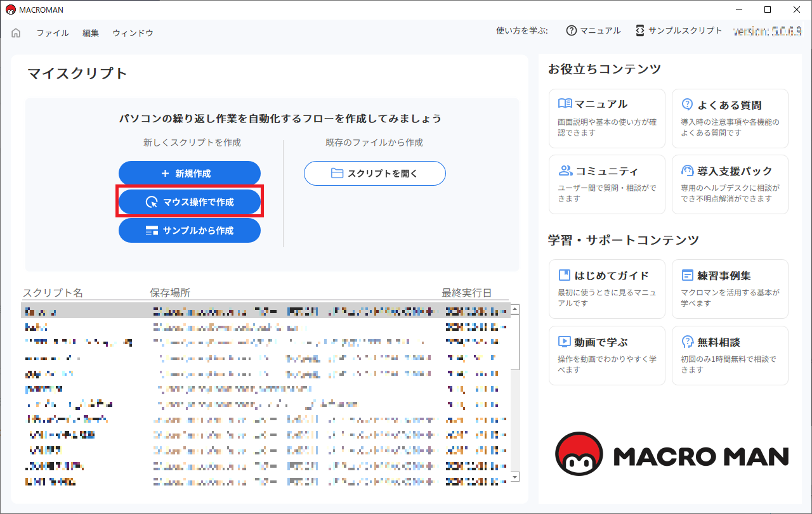The width and height of the screenshot is (812, 514).
Task: Click the question mark icon beside top マニュアル
Action: pos(572,30)
